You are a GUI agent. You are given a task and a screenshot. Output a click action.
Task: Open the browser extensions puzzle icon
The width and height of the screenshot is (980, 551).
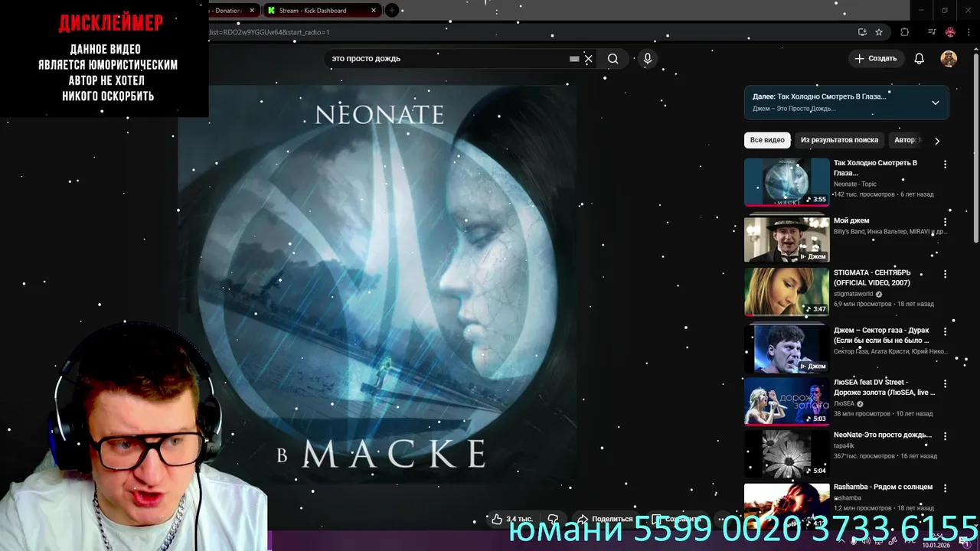coord(904,32)
